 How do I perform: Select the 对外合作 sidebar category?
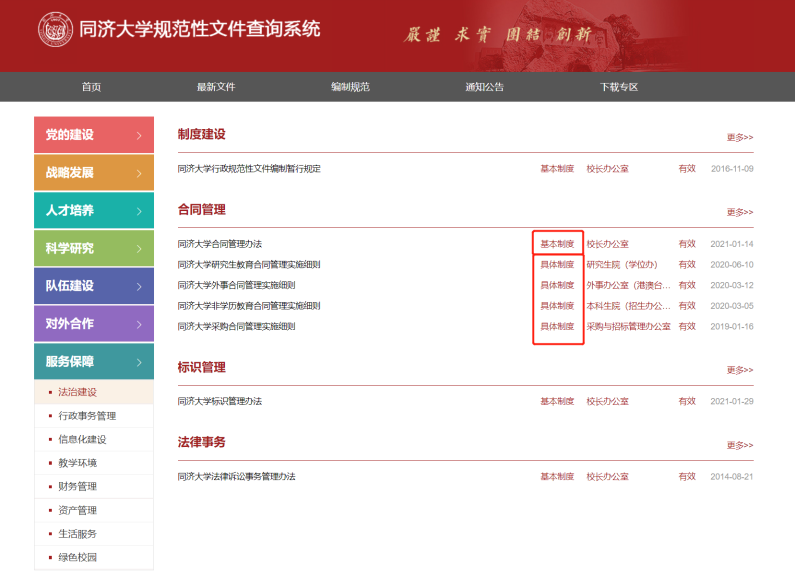coord(94,323)
